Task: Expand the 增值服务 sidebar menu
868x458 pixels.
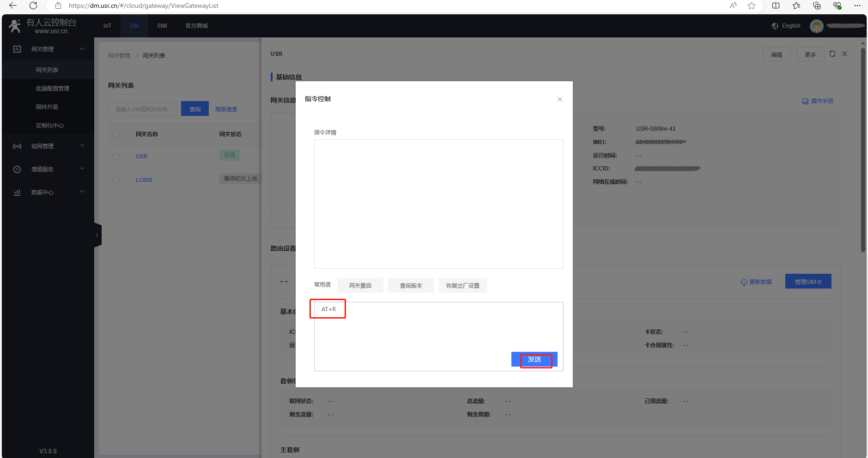Action: tap(49, 169)
